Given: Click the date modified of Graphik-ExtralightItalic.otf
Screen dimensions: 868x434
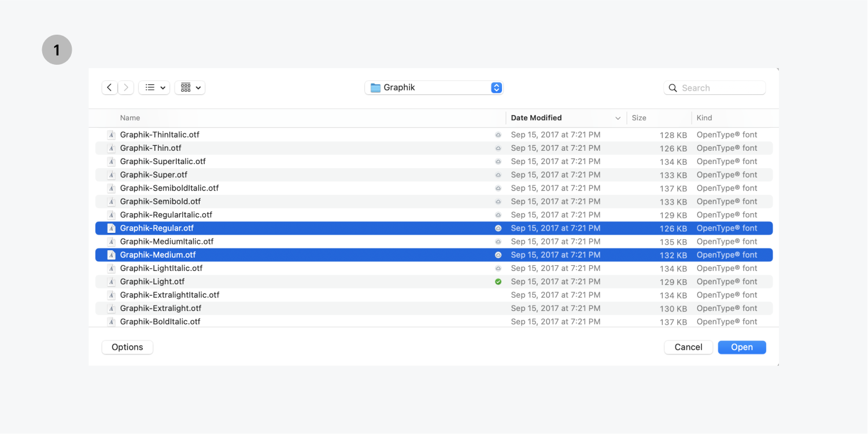Looking at the screenshot, I should point(556,295).
